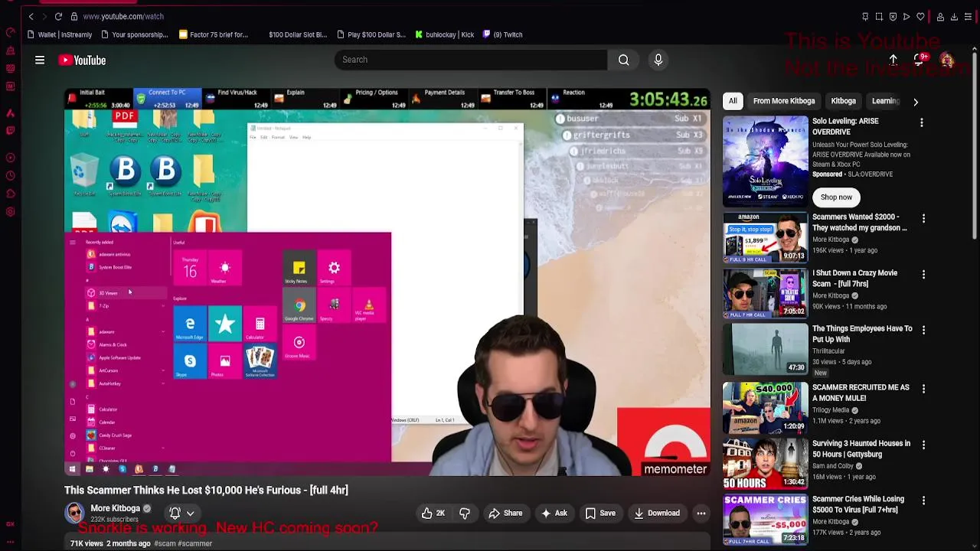This screenshot has height=551, width=980.
Task: Open Surviving 3 Haunted Houses thumbnail
Action: pyautogui.click(x=766, y=463)
